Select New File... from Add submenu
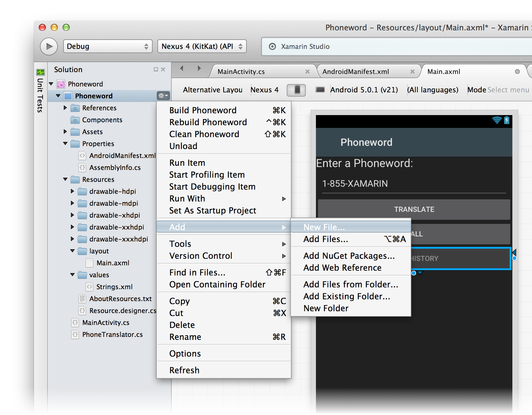This screenshot has width=532, height=415. pos(324,227)
